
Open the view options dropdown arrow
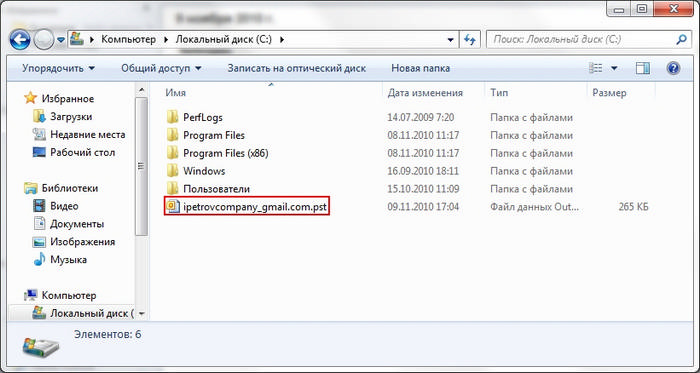click(x=614, y=68)
